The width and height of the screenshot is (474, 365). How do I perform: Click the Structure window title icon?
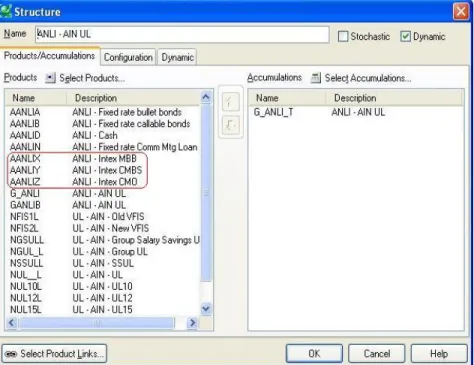pyautogui.click(x=6, y=11)
